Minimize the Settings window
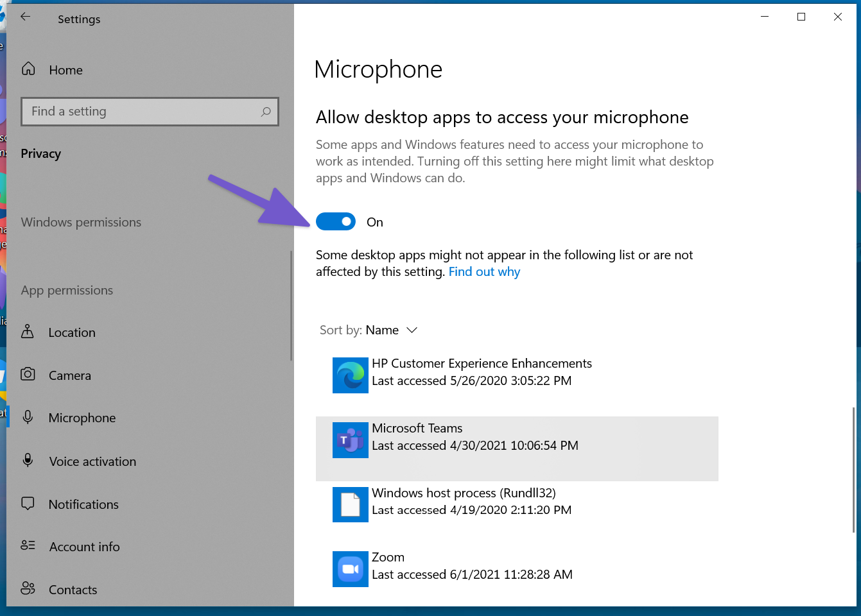The image size is (861, 616). coord(765,17)
